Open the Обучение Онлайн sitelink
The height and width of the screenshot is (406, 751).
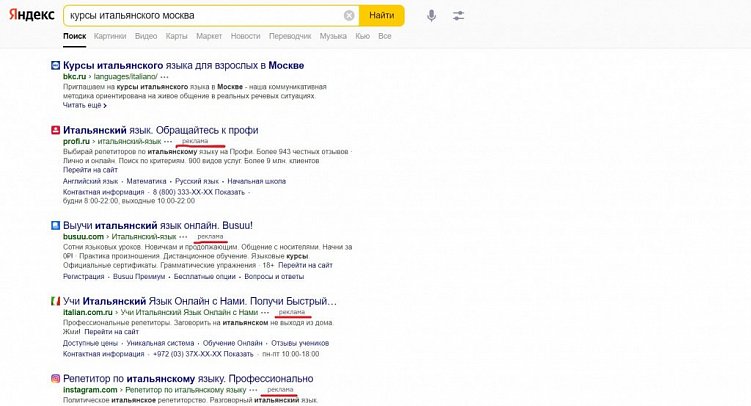click(x=233, y=343)
